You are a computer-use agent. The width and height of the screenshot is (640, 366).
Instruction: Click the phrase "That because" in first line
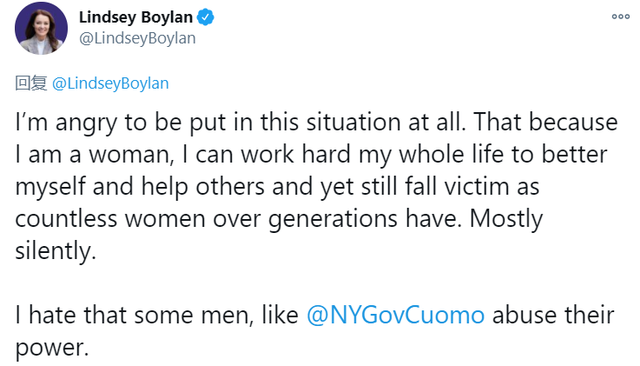pos(546,122)
